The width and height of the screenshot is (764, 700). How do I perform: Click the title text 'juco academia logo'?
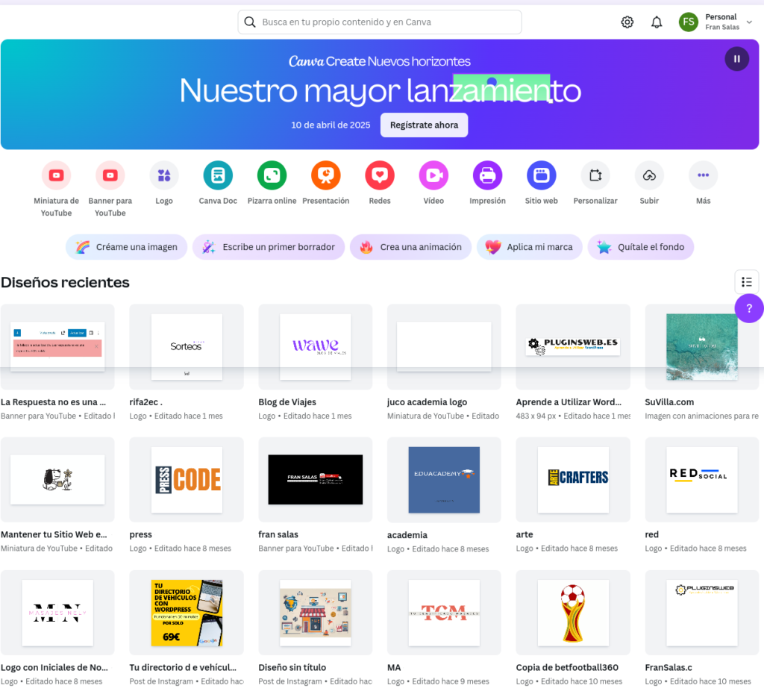[x=427, y=402]
